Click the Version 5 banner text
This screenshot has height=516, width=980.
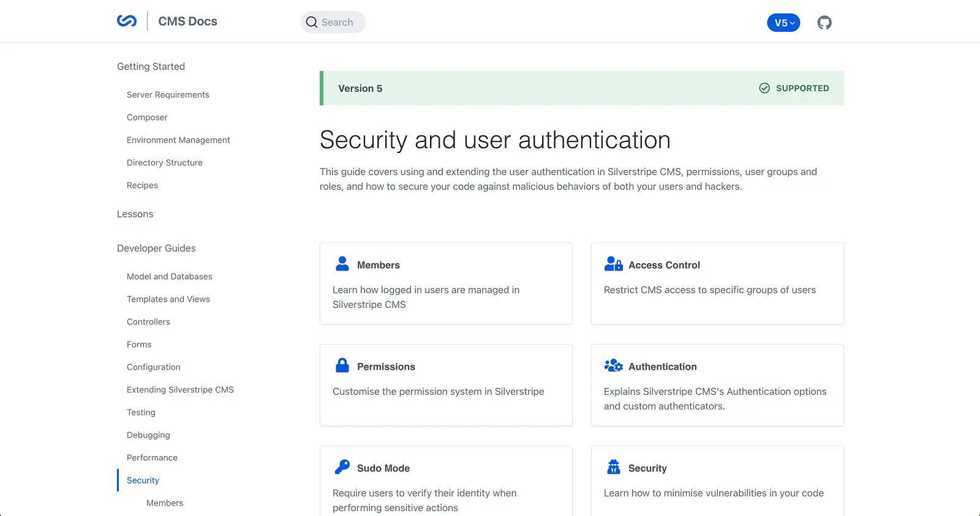pyautogui.click(x=360, y=88)
